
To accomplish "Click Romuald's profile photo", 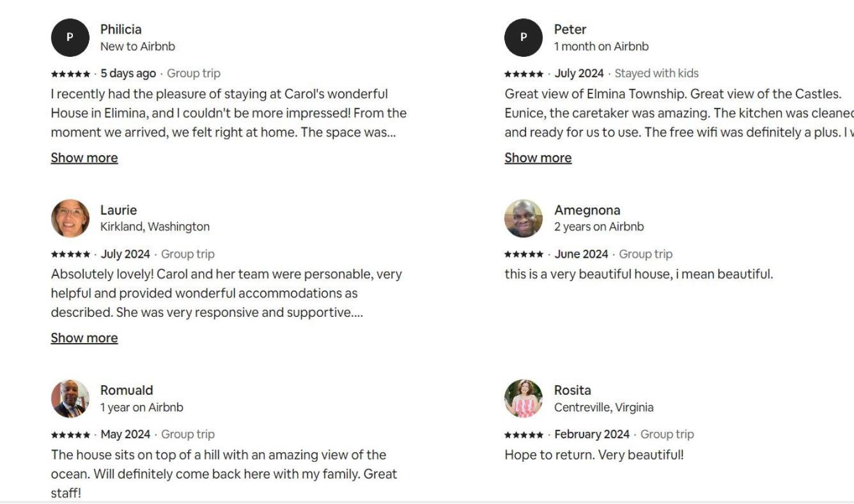I will pyautogui.click(x=70, y=399).
